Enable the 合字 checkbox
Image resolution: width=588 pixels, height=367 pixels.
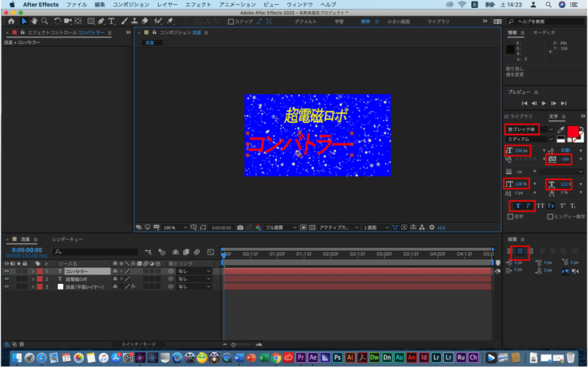[x=510, y=216]
